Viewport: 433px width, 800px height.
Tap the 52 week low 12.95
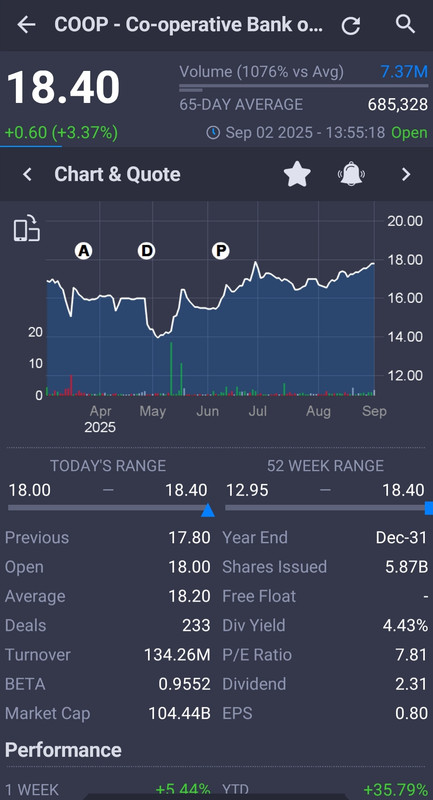(x=247, y=490)
